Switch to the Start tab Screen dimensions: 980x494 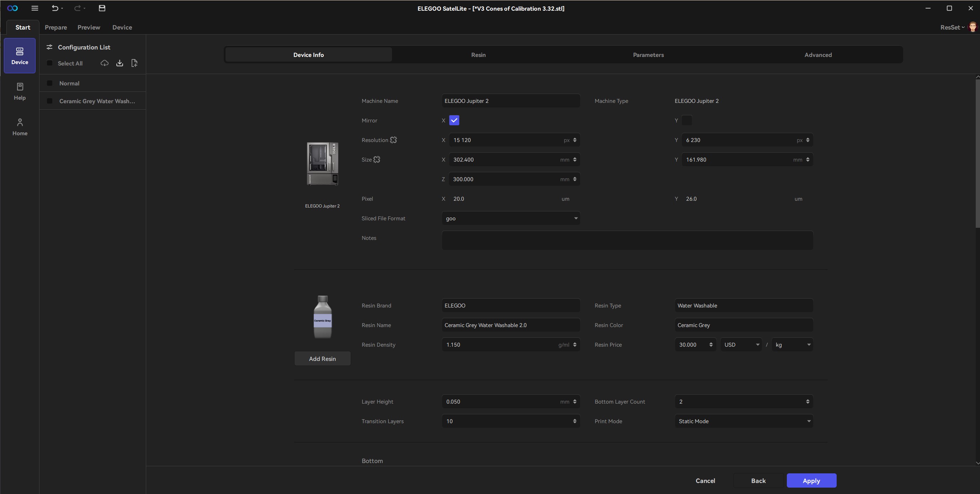23,27
